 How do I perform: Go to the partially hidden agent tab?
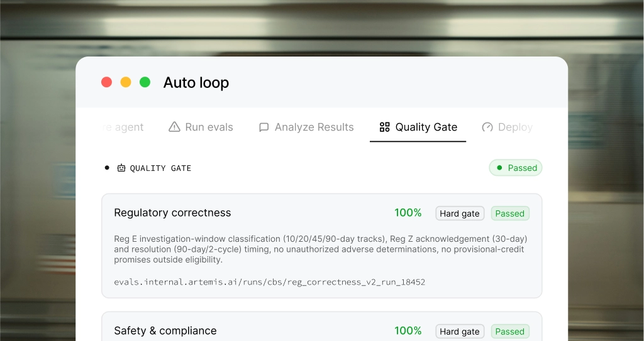pos(123,127)
